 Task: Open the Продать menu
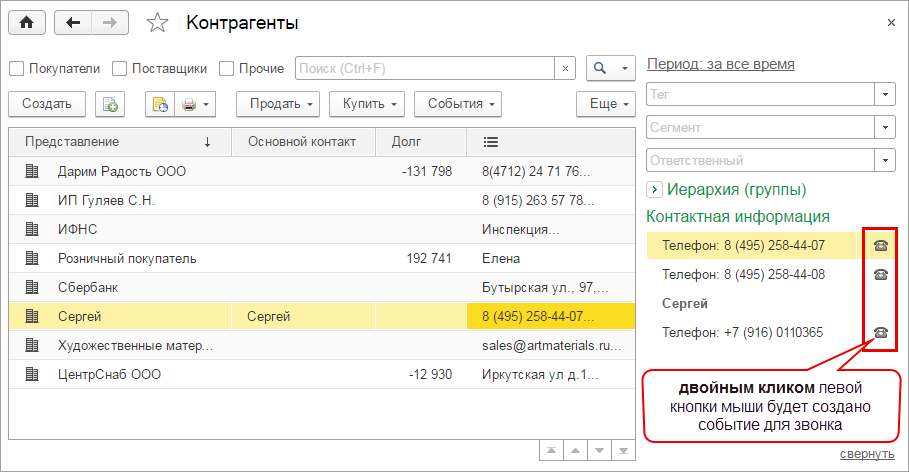pos(283,104)
